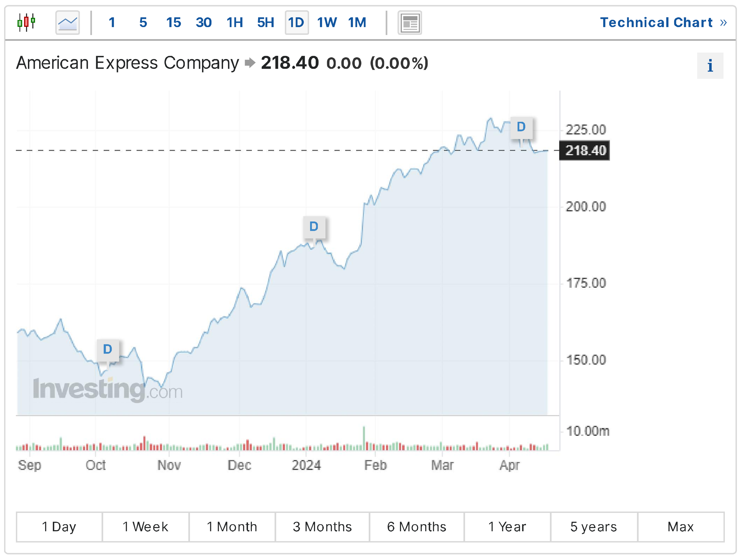
Task: Switch to candlestick chart view
Action: coord(26,22)
